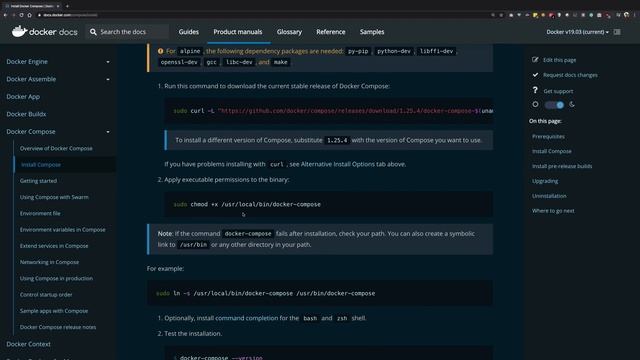640x360 pixels.
Task: Click the sudo curl download command block
Action: point(329,111)
